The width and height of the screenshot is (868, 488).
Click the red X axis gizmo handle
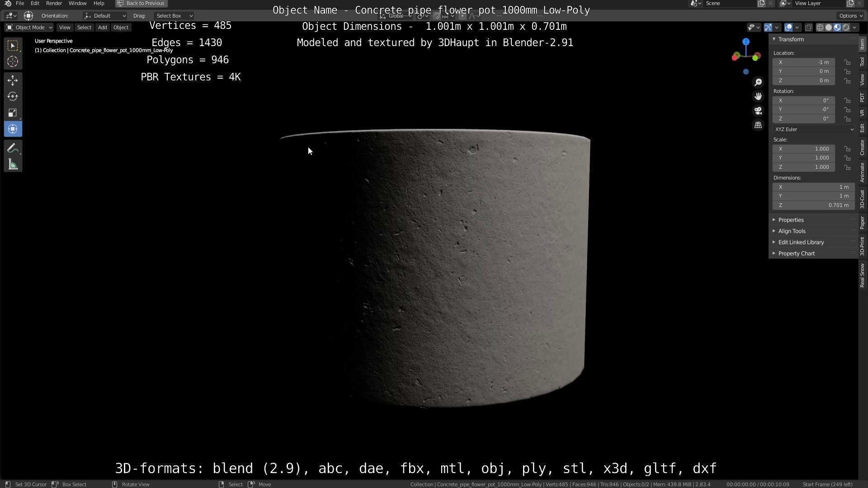pos(736,57)
